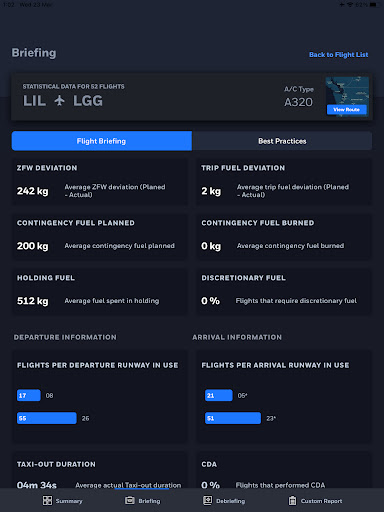Open the Custom Report clipboard icon
This screenshot has height=512, width=384.
tap(292, 501)
